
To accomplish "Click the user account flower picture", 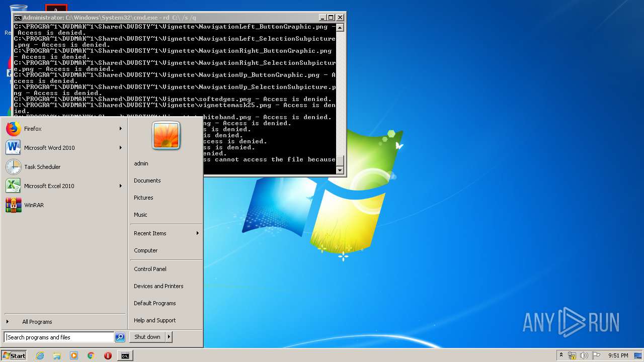I will [166, 135].
